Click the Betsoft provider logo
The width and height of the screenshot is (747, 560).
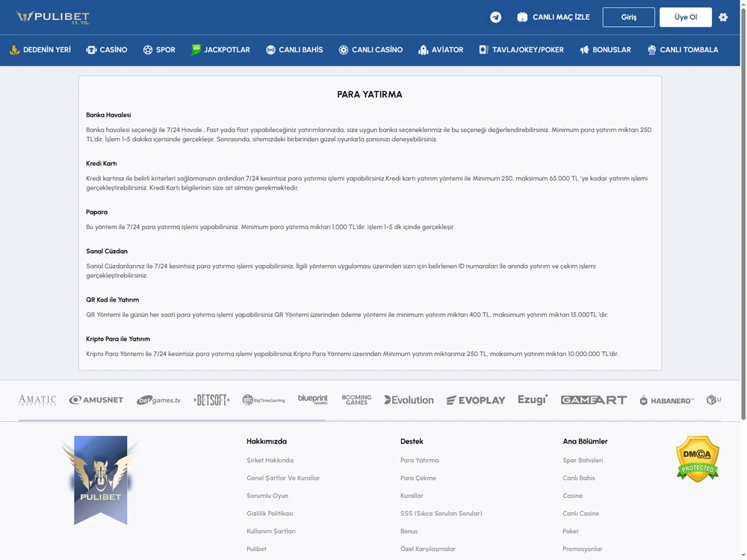coord(211,400)
